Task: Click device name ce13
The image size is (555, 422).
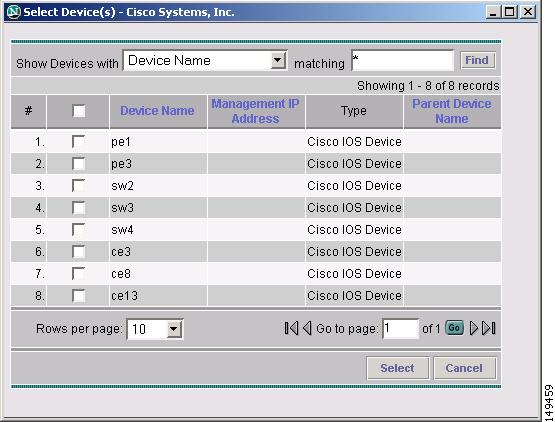Action: coord(124,296)
